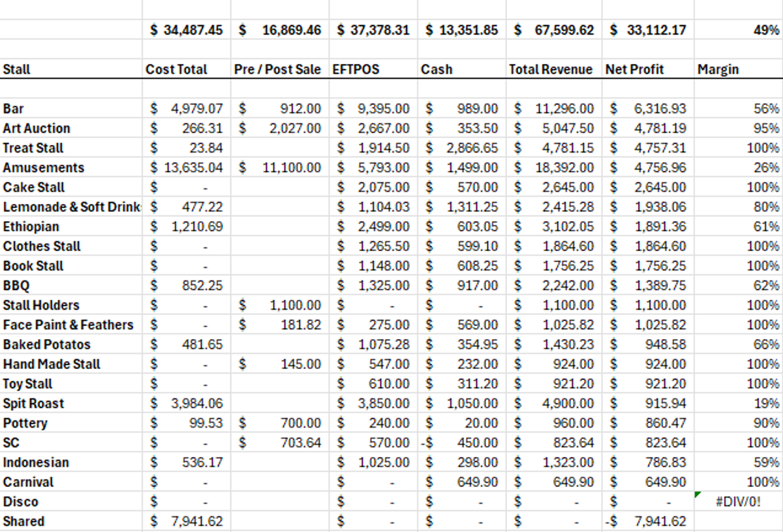This screenshot has width=783, height=532.
Task: Select Lemonade net profit 1,938.06
Action: click(x=648, y=207)
